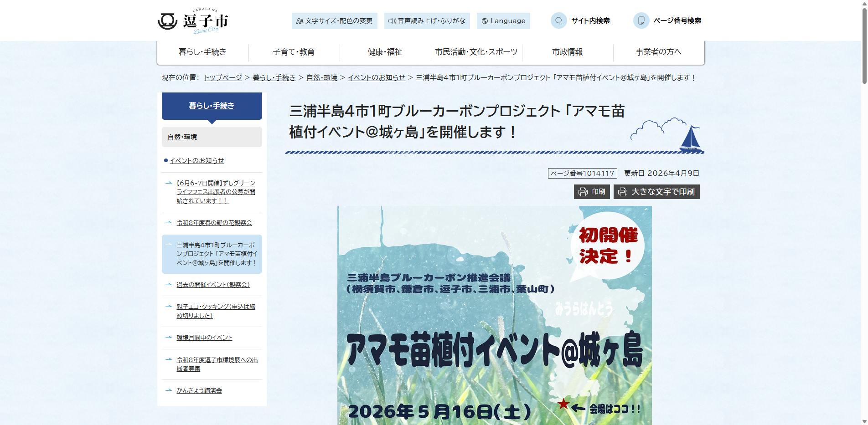The image size is (868, 425).
Task: Open the 子育て・教育 navigation menu
Action: [x=294, y=52]
